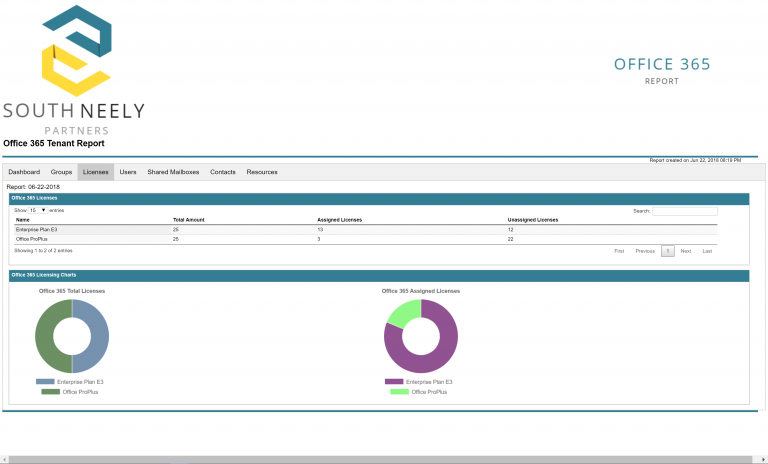Select the Office ProPlus row name
This screenshot has width=768, height=464.
point(31,239)
